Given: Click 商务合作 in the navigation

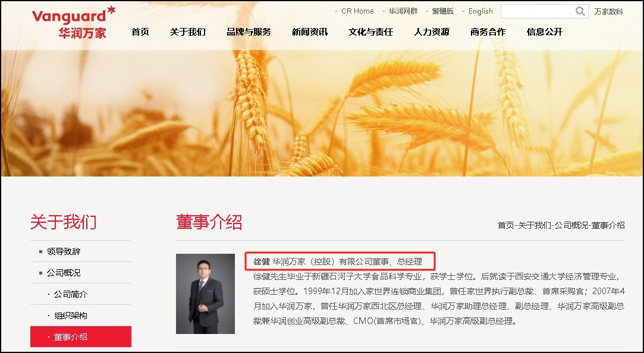Looking at the screenshot, I should pyautogui.click(x=488, y=32).
